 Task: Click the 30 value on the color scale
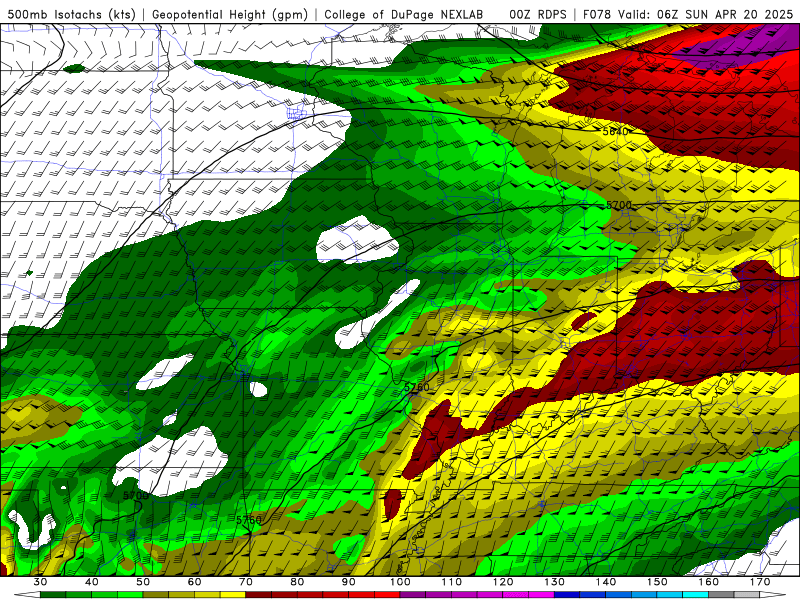pyautogui.click(x=40, y=582)
